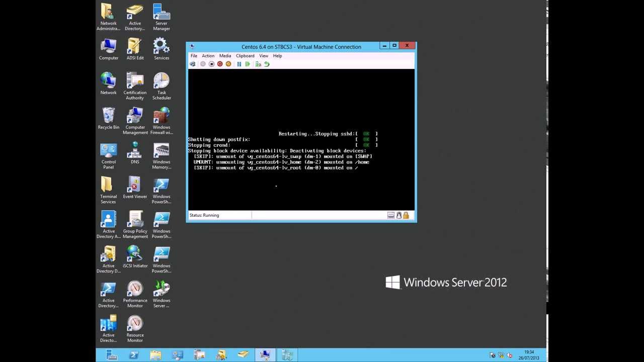The width and height of the screenshot is (644, 362).
Task: Pause the virtual machine
Action: [239, 64]
